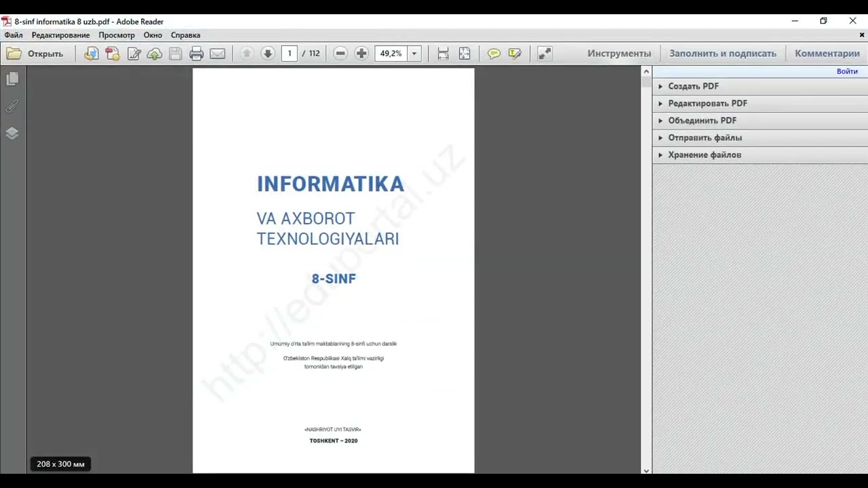Open the Файл menu
868x488 pixels.
14,35
